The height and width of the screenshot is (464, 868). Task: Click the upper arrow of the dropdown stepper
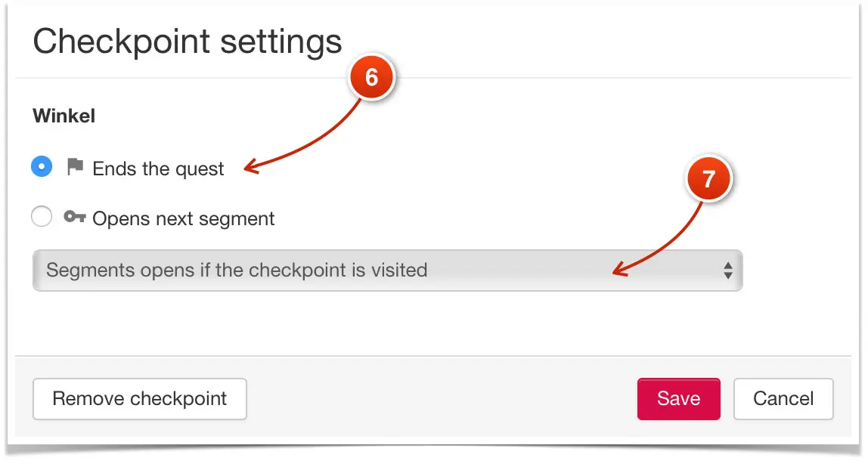point(728,265)
